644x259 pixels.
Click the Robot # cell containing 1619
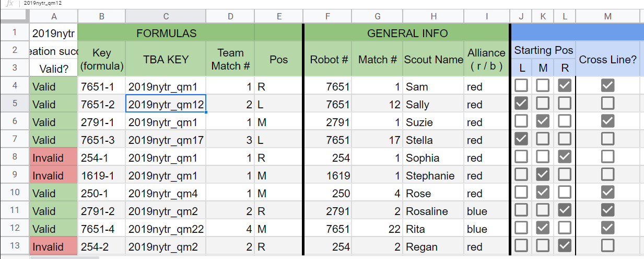pos(327,175)
